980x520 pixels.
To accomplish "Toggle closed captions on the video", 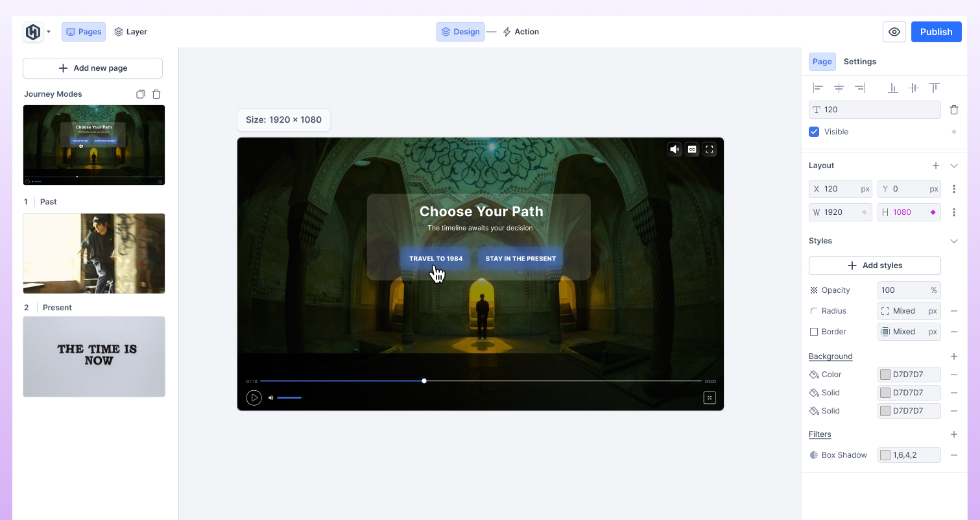I will (x=692, y=149).
